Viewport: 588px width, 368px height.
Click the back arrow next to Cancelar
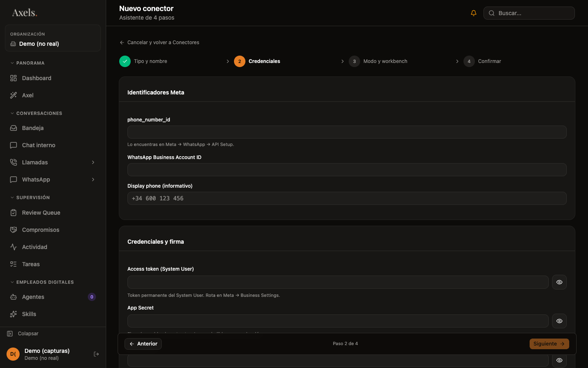pos(122,43)
